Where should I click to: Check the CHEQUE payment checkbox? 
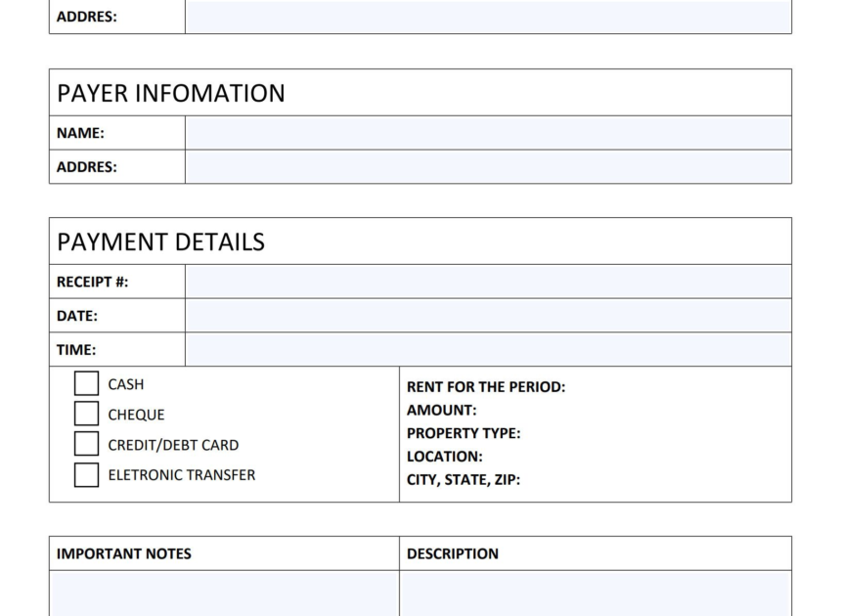point(86,413)
